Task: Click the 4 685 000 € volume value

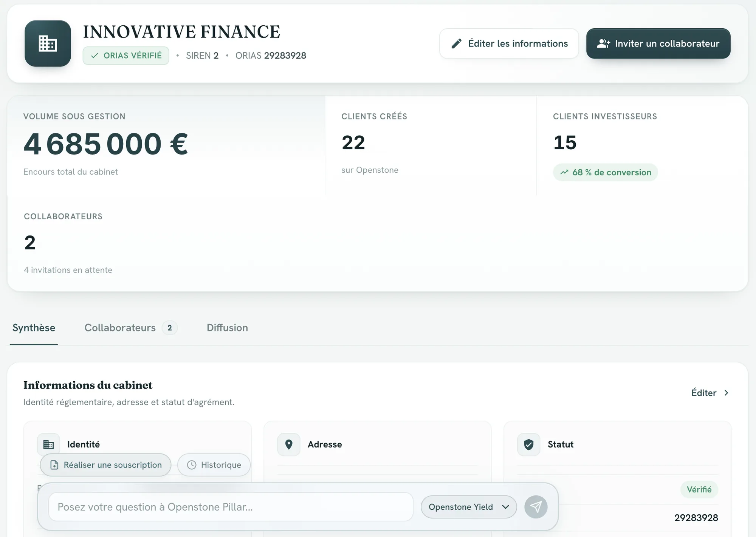Action: pyautogui.click(x=106, y=144)
